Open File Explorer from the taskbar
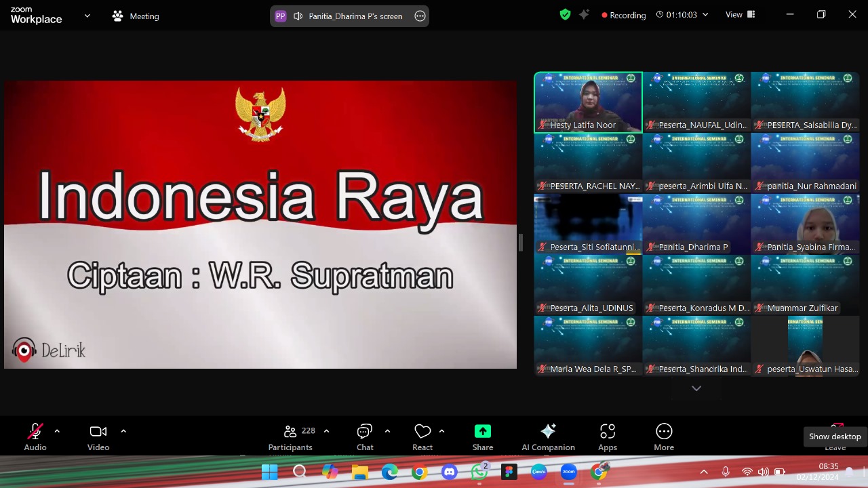The height and width of the screenshot is (488, 868). (x=359, y=472)
